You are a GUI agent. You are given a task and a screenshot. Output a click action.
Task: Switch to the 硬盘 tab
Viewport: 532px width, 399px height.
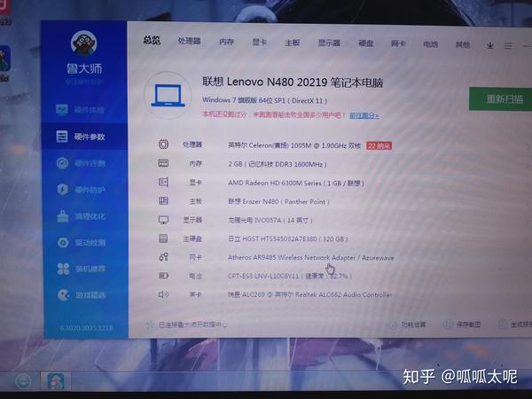coord(365,43)
